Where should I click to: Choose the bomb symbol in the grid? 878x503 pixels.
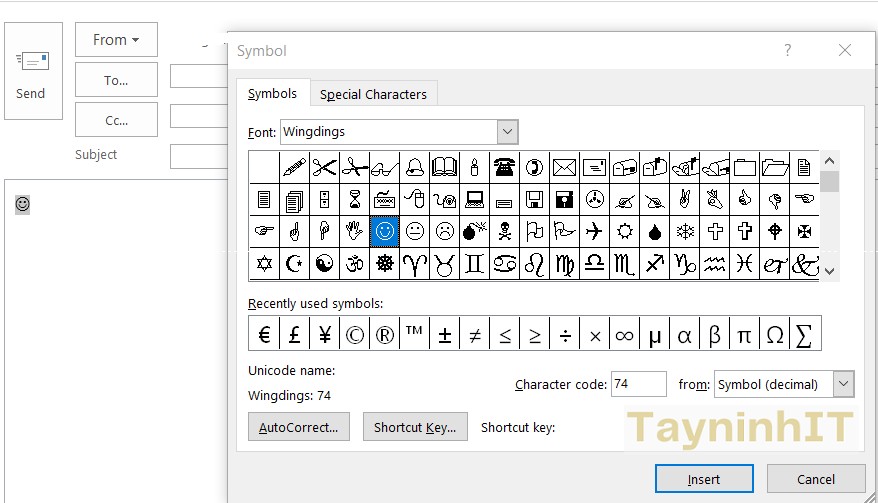[x=475, y=231]
